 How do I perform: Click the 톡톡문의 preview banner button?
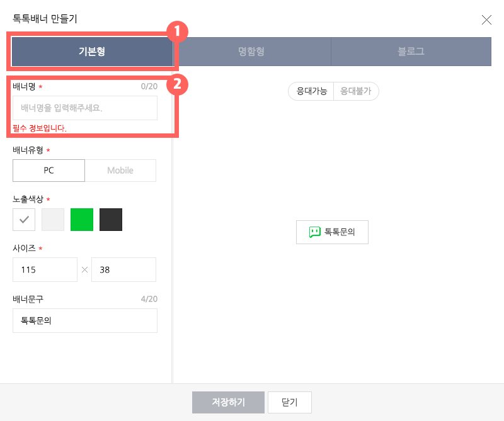[332, 232]
